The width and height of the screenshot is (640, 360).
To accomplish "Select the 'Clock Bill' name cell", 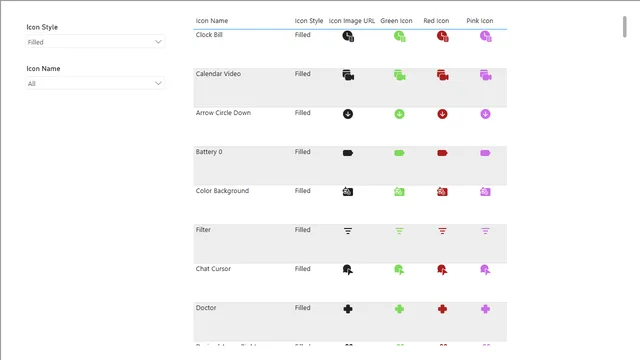I will 209,35.
